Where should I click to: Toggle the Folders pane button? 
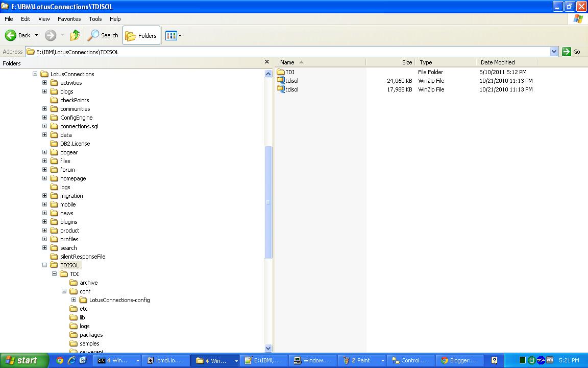tap(141, 35)
